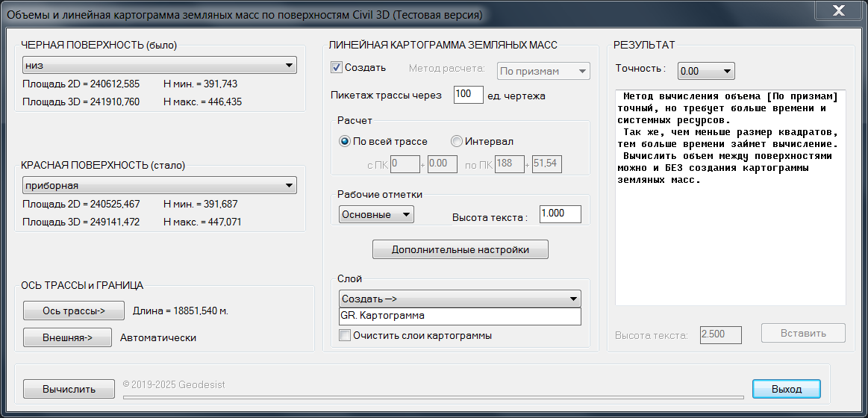868x418 pixels.
Task: Click the Внешняя-> boundary button
Action: coord(67,337)
